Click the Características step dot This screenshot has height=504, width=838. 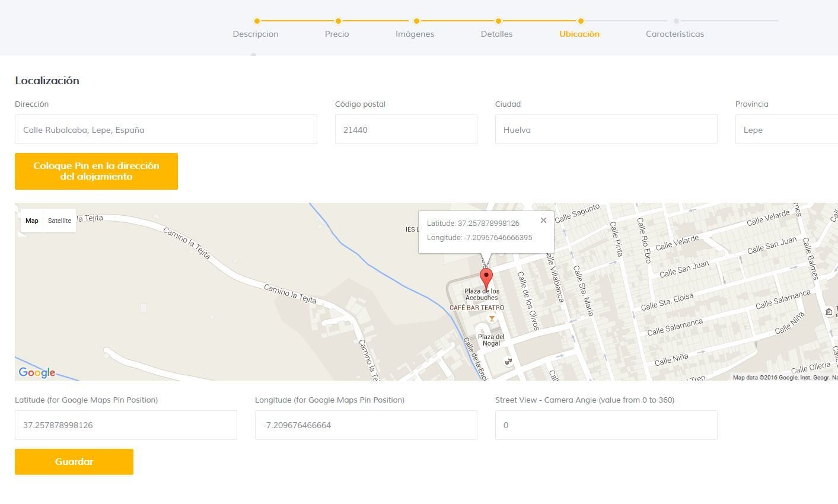pos(676,21)
